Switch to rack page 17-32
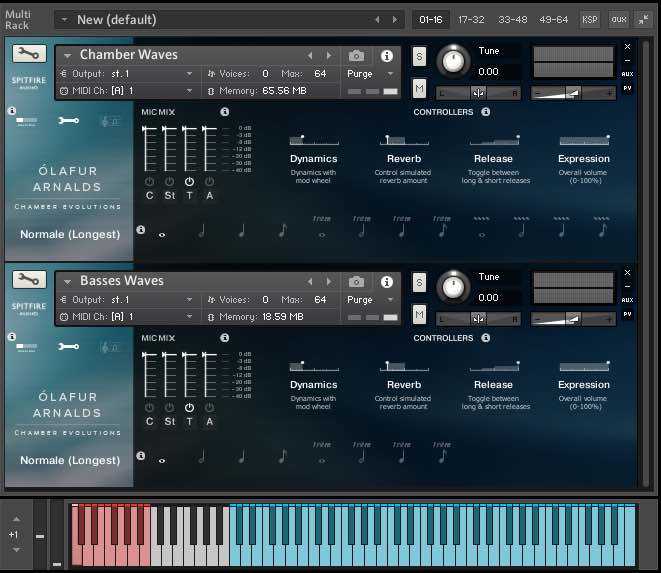 (x=471, y=19)
